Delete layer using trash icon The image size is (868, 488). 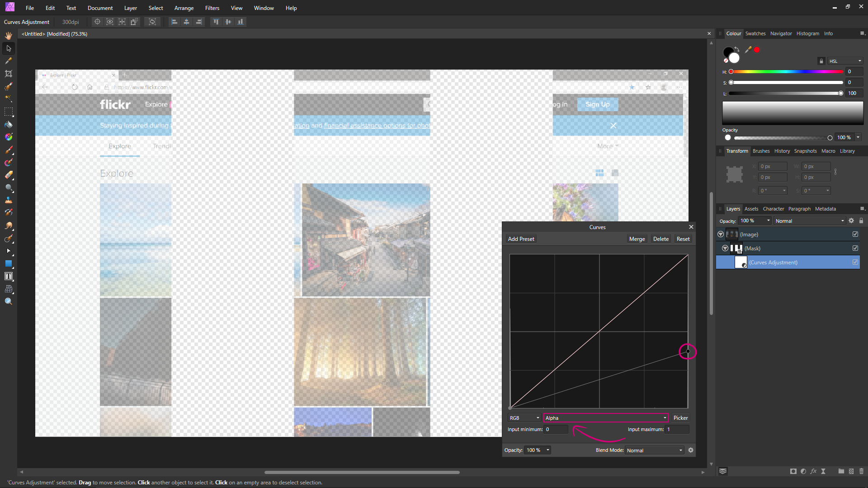(x=861, y=471)
